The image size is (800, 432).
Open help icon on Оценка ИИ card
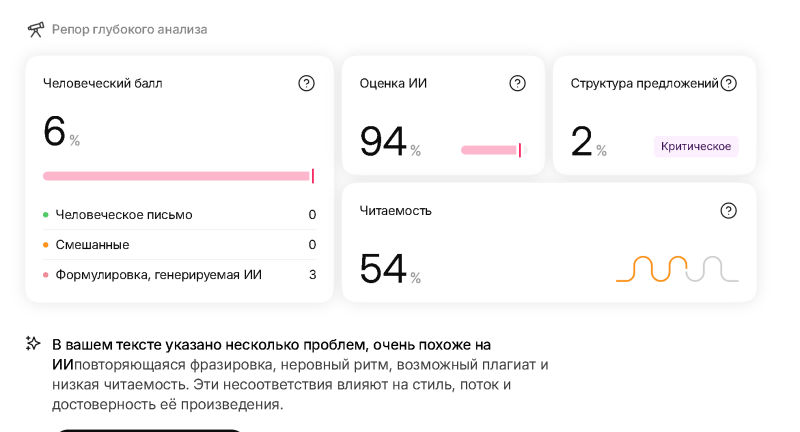pos(517,83)
